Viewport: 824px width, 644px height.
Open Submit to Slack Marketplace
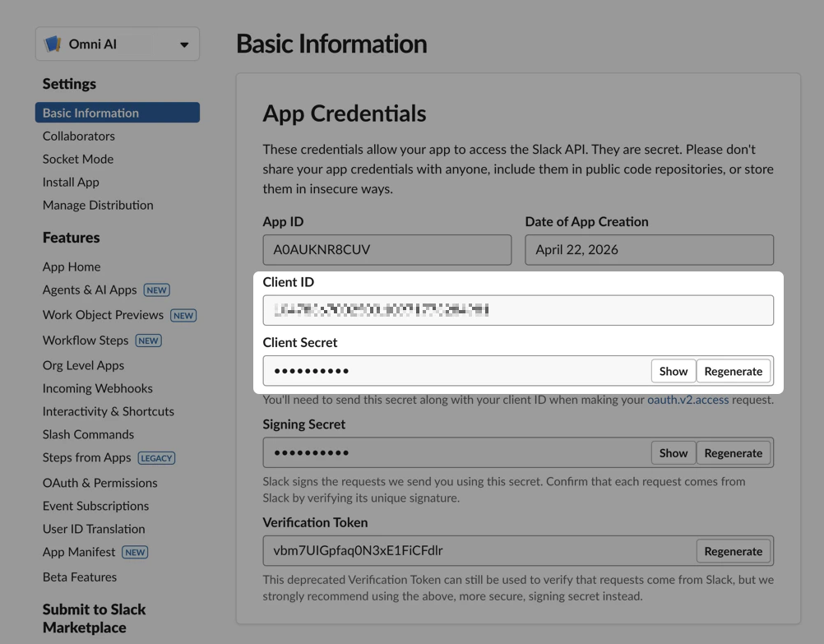(94, 618)
